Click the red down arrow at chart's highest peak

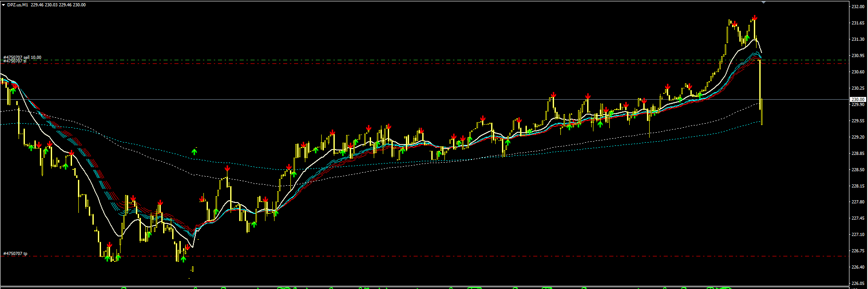[x=755, y=18]
